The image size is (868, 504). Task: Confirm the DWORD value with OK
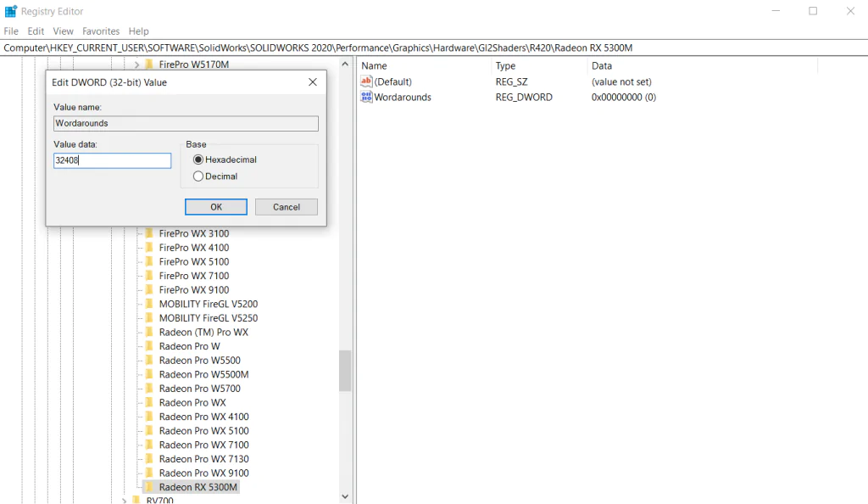click(216, 206)
